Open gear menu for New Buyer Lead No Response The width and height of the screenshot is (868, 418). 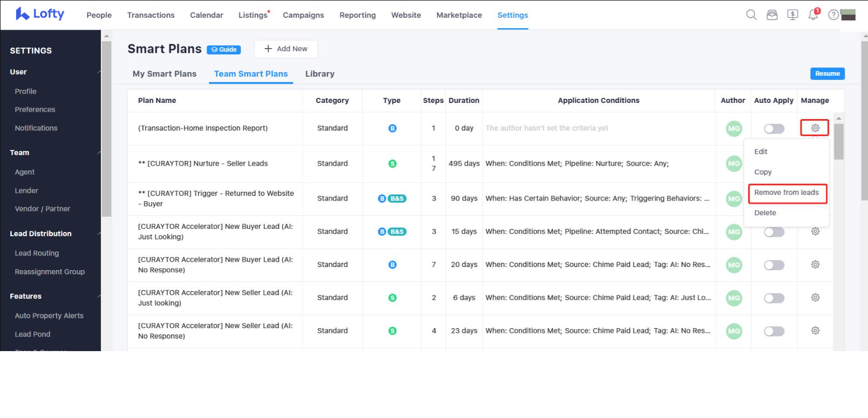(x=815, y=264)
